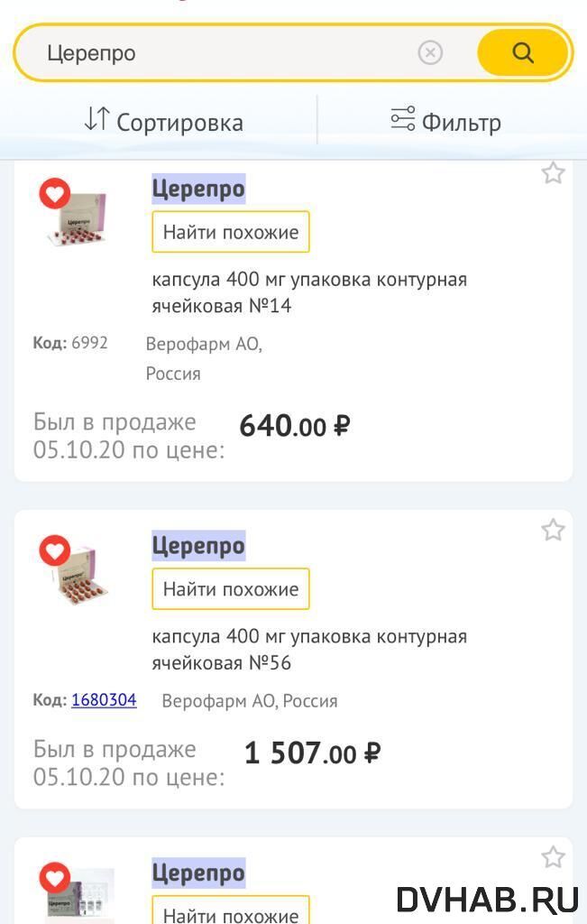The height and width of the screenshot is (924, 587).
Task: Clear the search field text
Action: (430, 52)
